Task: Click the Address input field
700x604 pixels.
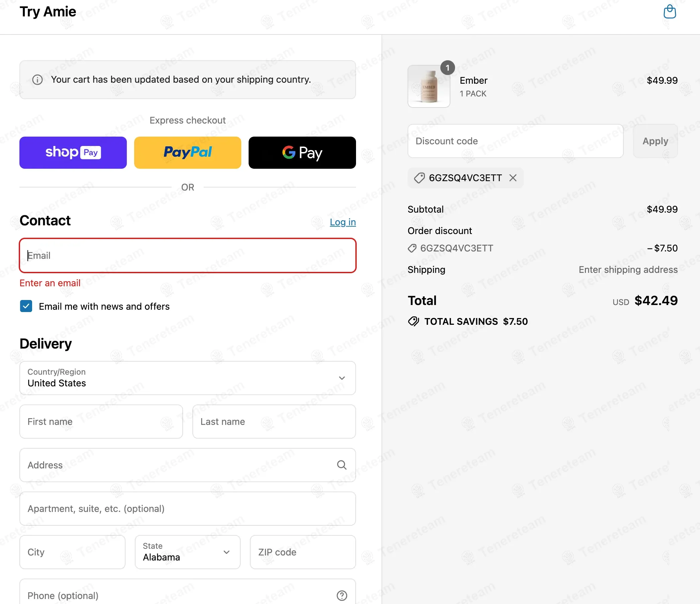Action: point(187,465)
